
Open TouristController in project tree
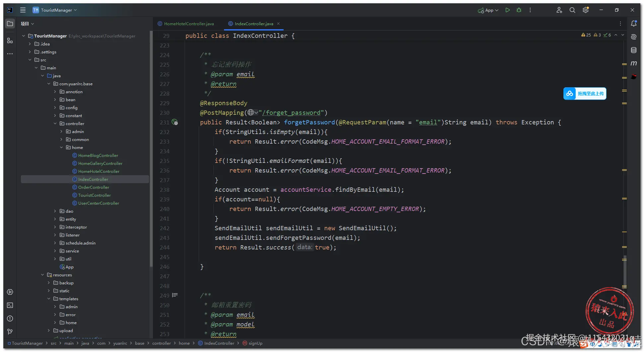click(x=92, y=195)
